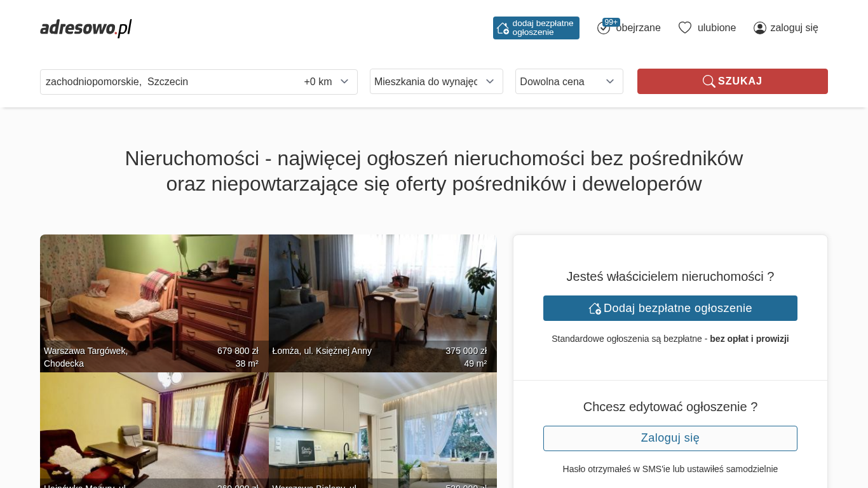Click the red SZUKAJ button

click(733, 81)
